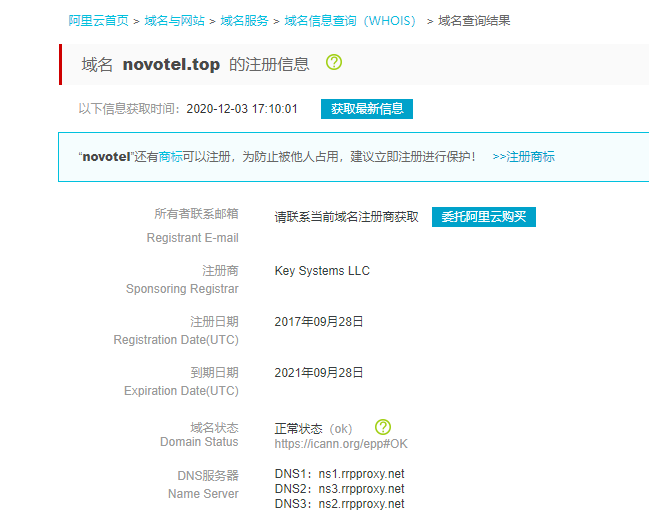
Task: Select registration date 2017年09月28日
Action: click(x=319, y=321)
